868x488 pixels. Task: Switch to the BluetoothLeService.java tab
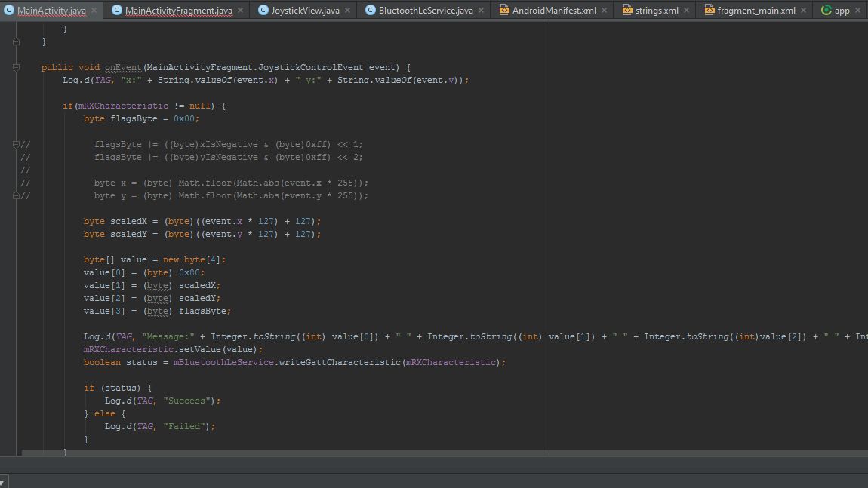click(426, 11)
